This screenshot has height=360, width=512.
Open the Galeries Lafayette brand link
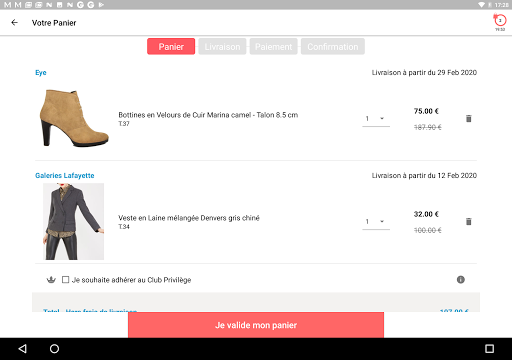click(65, 175)
